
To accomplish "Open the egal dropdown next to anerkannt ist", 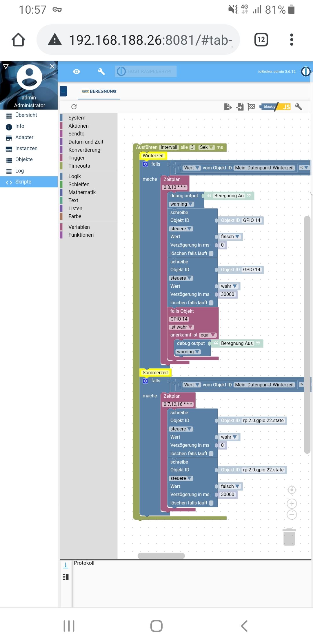I will (208, 335).
